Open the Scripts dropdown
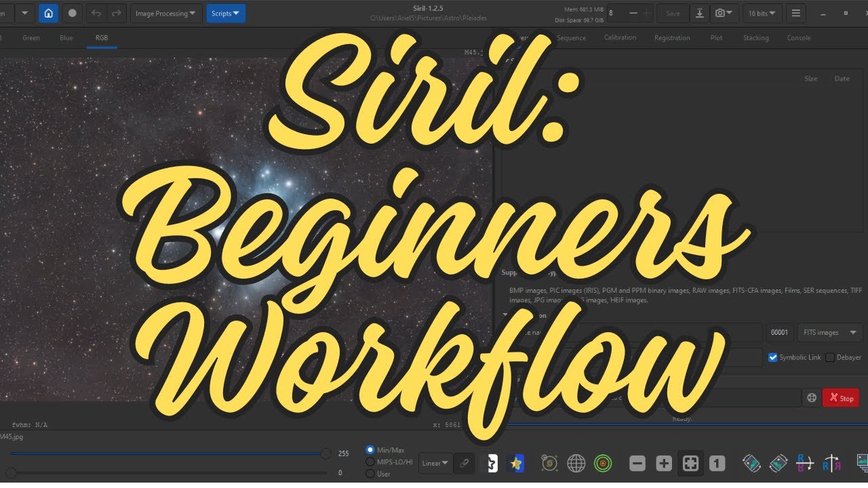Screen dimensions: 868x488 226,13
